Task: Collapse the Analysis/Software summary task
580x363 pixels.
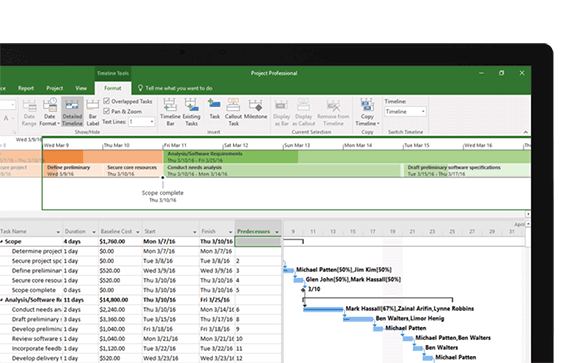Action: (x=1, y=300)
